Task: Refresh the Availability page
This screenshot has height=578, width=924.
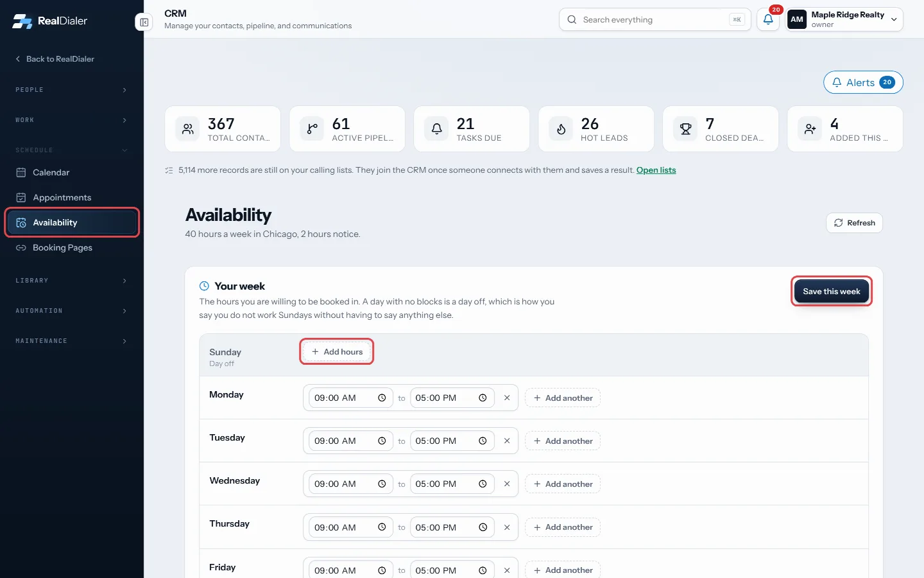Action: 854,223
